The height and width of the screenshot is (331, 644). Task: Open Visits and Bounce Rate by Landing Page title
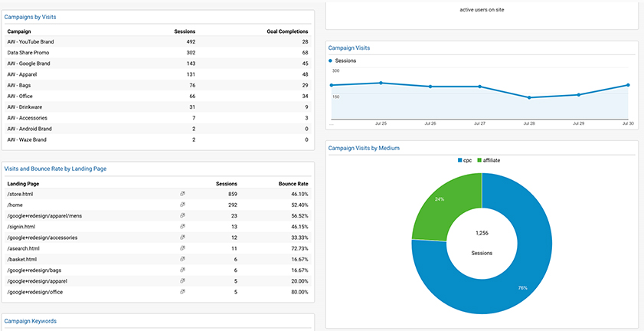point(55,169)
